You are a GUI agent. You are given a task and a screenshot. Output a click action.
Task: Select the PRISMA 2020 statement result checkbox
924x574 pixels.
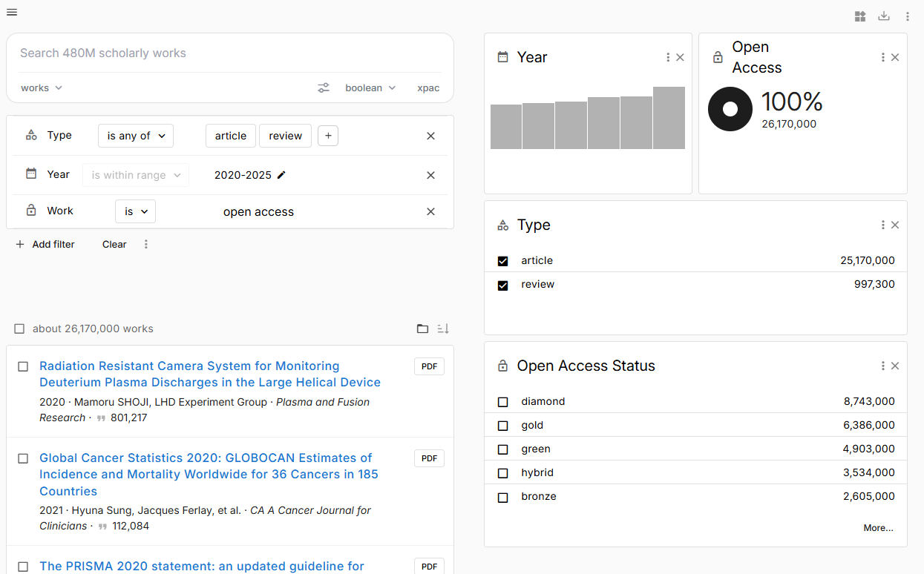click(23, 567)
